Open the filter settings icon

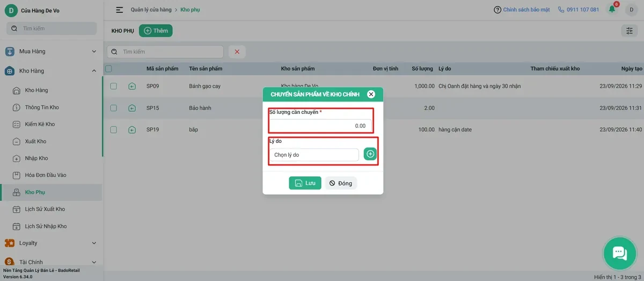[630, 31]
